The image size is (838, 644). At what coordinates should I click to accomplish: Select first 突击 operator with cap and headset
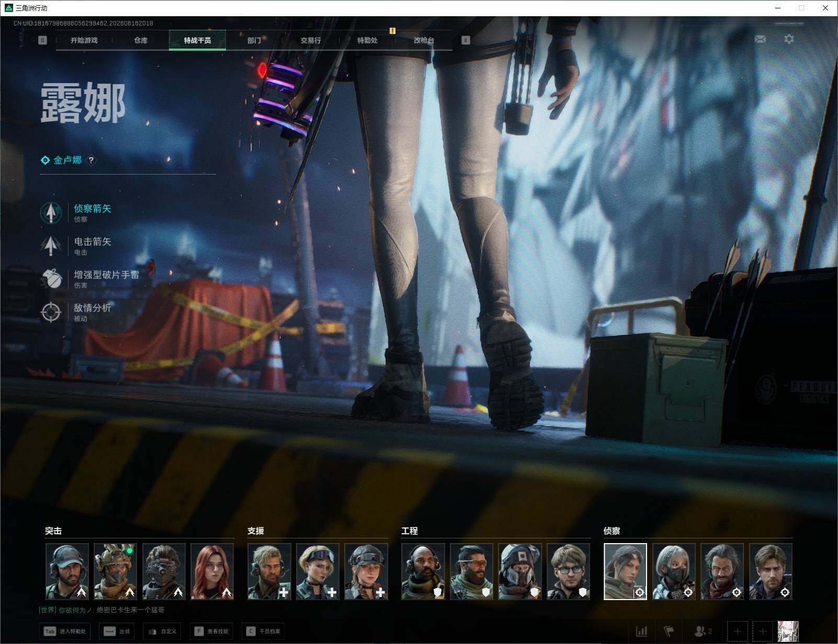point(67,571)
